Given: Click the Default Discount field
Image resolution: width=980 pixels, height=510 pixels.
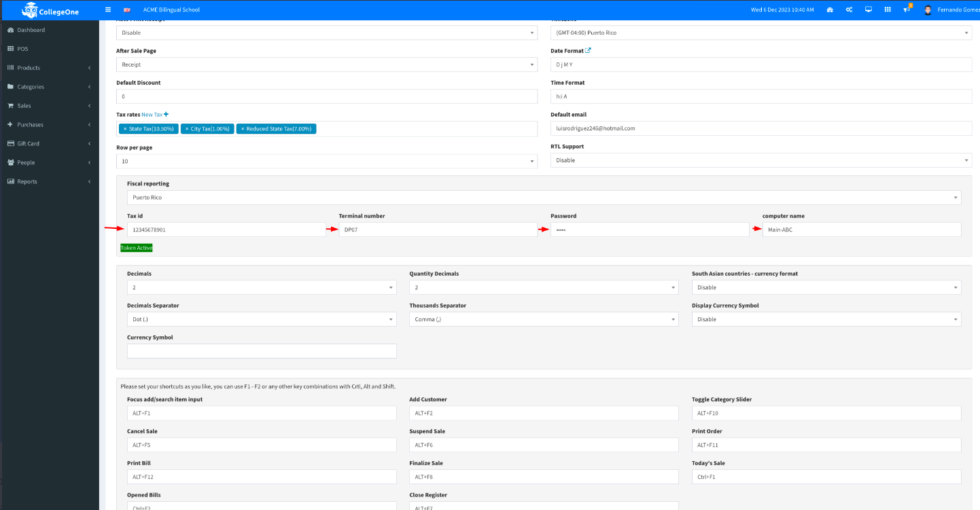Looking at the screenshot, I should (327, 96).
